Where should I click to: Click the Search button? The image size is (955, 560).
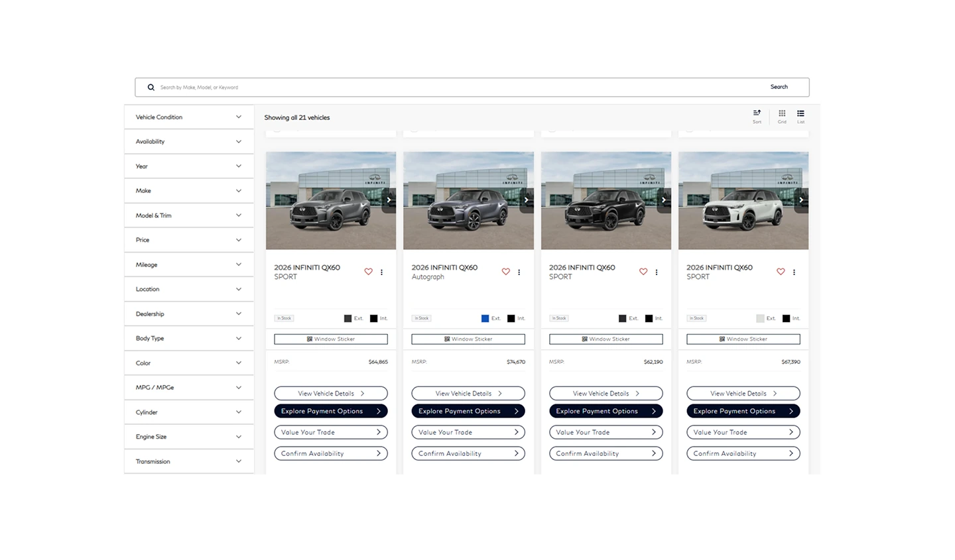click(779, 87)
